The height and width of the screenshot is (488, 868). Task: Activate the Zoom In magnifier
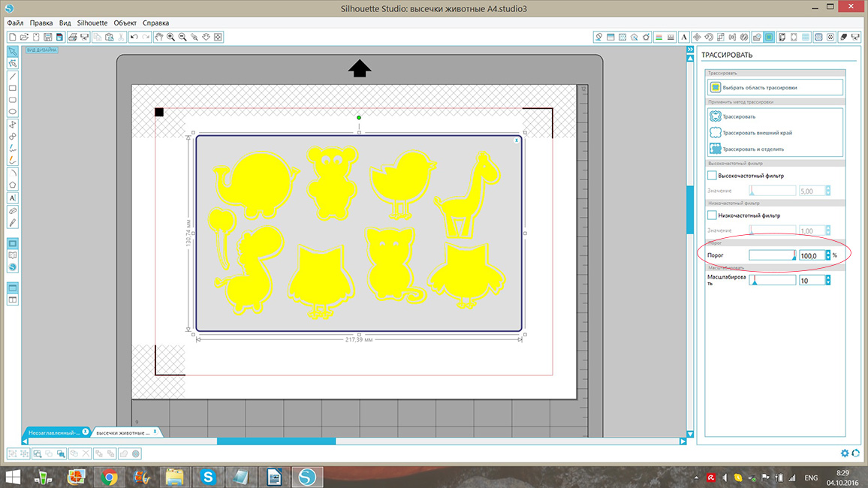click(x=171, y=37)
